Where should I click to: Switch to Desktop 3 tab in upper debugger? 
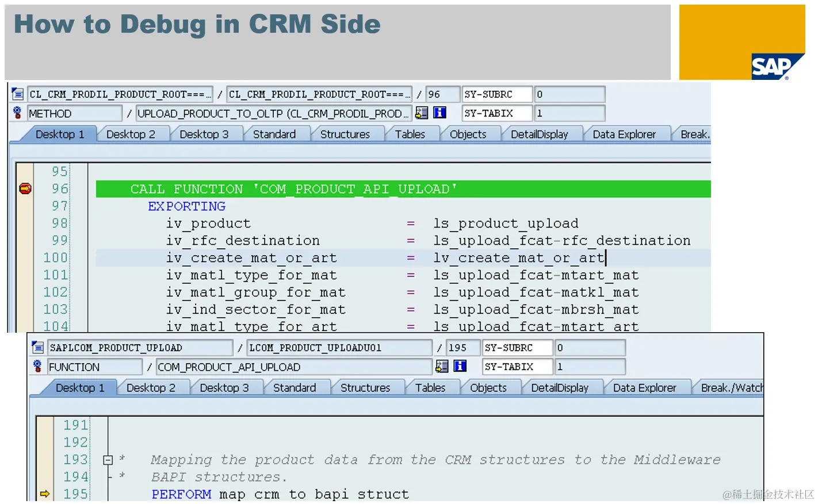[x=204, y=134]
